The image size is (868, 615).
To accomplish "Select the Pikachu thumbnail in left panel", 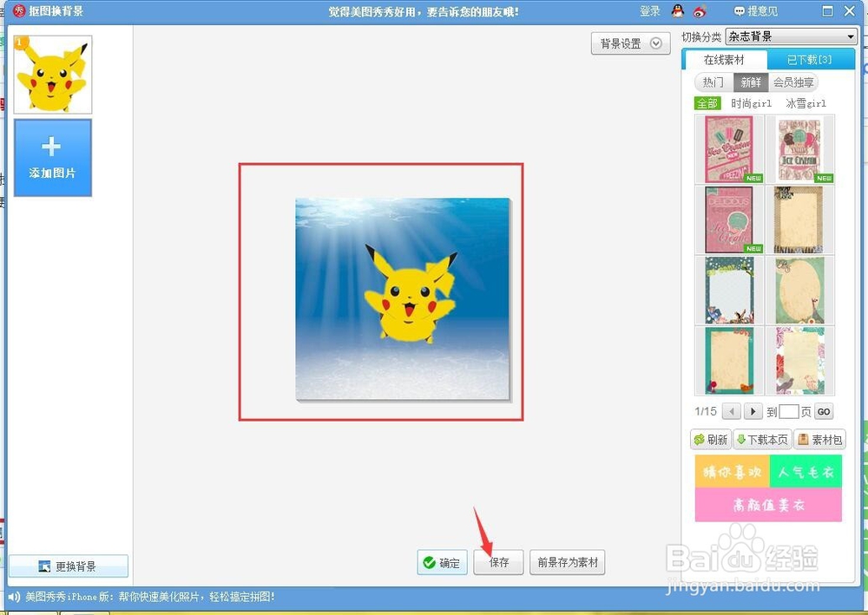I will (53, 75).
